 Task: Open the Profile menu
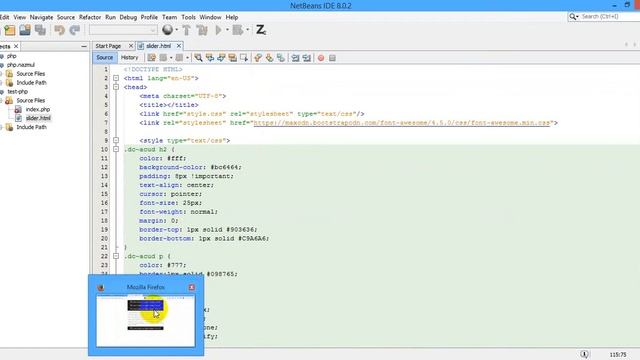(x=149, y=17)
